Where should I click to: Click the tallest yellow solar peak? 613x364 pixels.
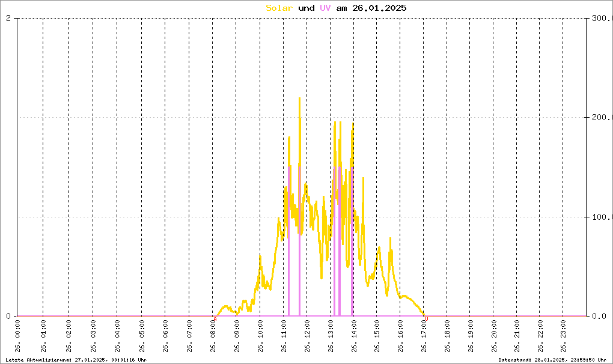click(x=299, y=99)
